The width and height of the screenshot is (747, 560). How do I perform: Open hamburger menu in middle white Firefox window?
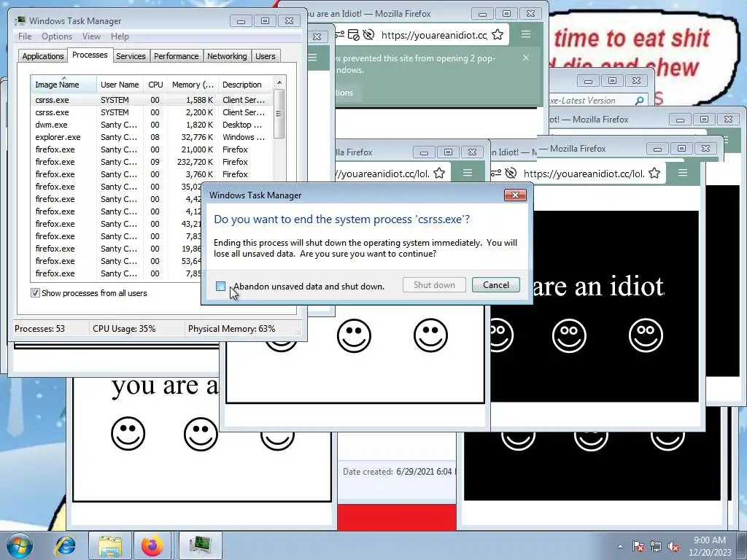(x=468, y=173)
